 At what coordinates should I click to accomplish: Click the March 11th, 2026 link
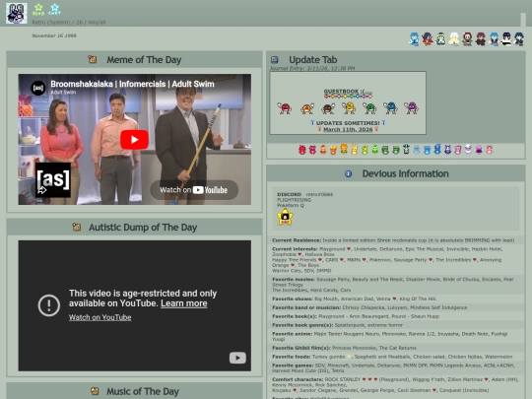pyautogui.click(x=348, y=130)
